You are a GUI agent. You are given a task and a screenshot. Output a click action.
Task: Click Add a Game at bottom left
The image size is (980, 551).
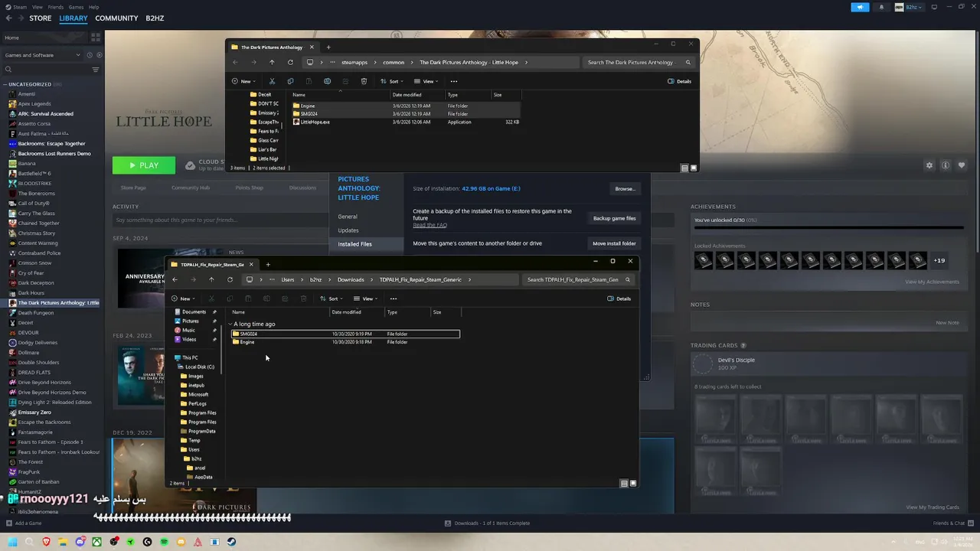[x=24, y=523]
